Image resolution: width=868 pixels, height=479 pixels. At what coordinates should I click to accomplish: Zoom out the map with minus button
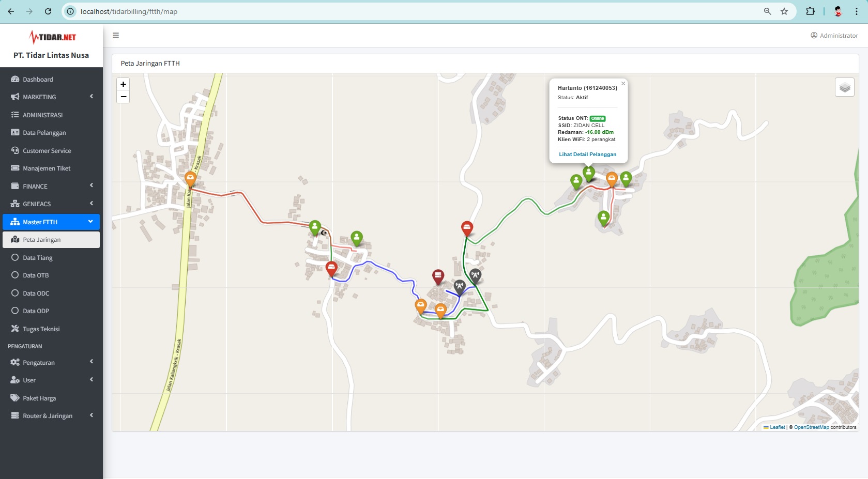pos(123,97)
